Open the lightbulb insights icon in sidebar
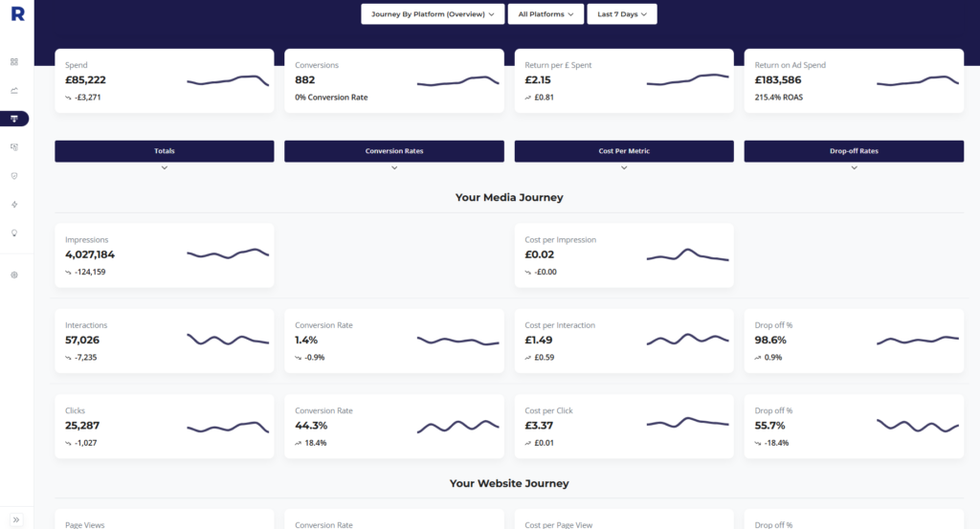The width and height of the screenshot is (980, 529). [14, 233]
